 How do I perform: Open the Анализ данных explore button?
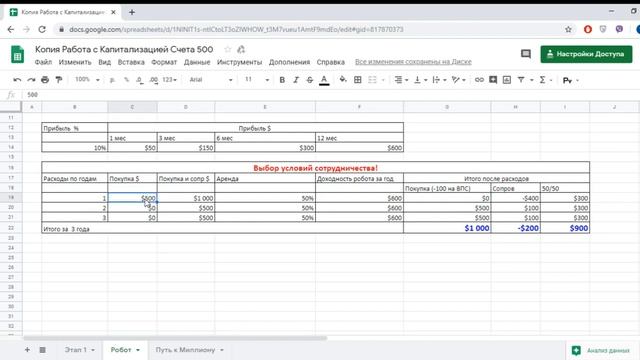(x=602, y=350)
